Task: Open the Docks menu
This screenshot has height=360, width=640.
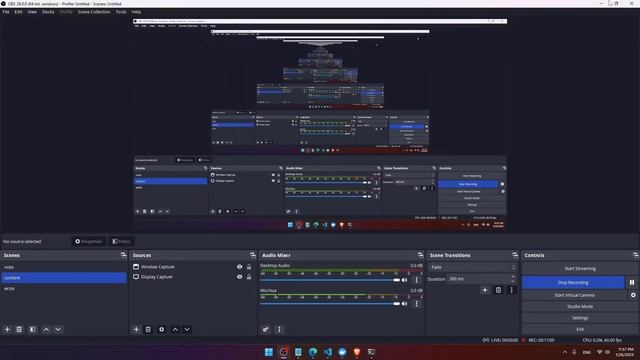Action: (x=48, y=12)
